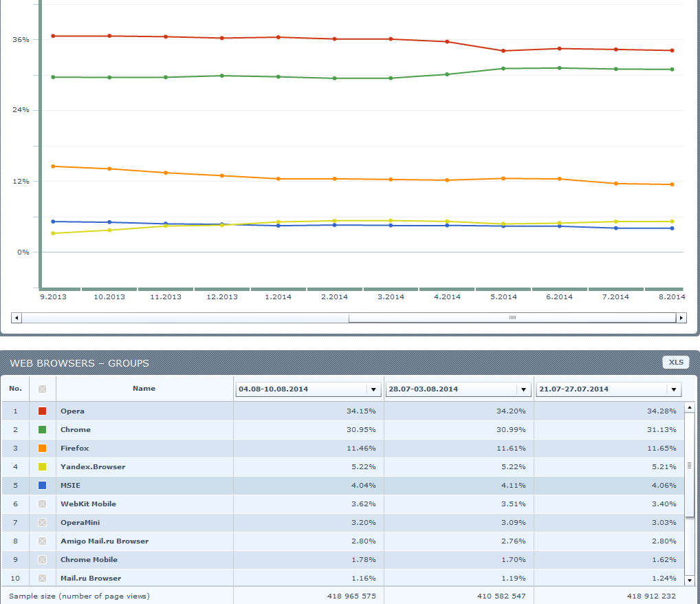Show Amigo Mail.ru Browser on chart
This screenshot has width=700, height=604.
tap(43, 541)
